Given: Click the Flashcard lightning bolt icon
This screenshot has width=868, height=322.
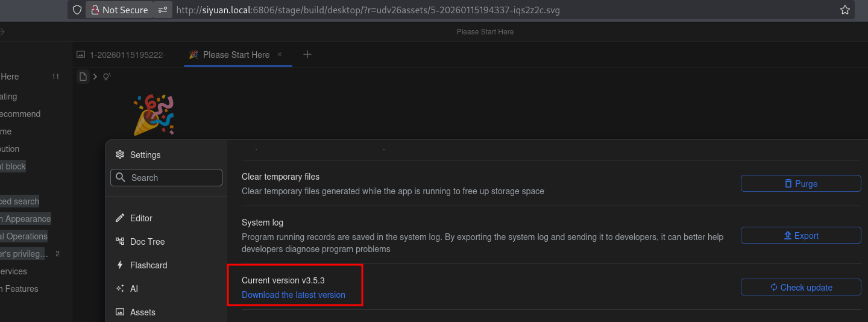Looking at the screenshot, I should (x=119, y=265).
